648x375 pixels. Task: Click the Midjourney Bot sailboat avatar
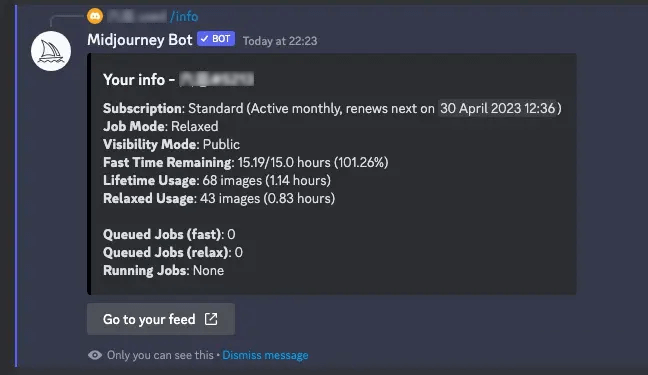pyautogui.click(x=51, y=51)
